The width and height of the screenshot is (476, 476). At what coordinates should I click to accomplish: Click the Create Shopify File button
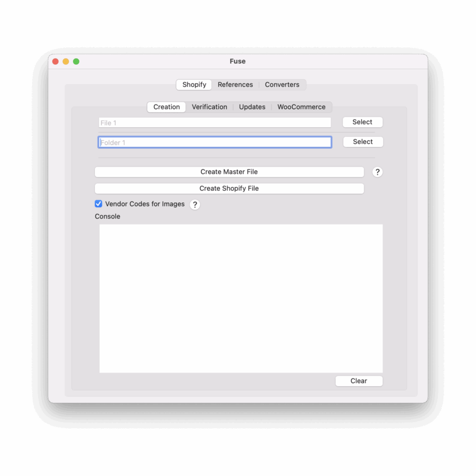click(x=229, y=189)
